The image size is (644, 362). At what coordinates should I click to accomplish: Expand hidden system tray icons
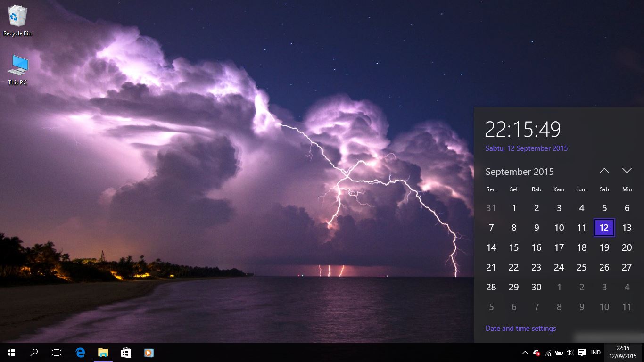click(x=525, y=352)
